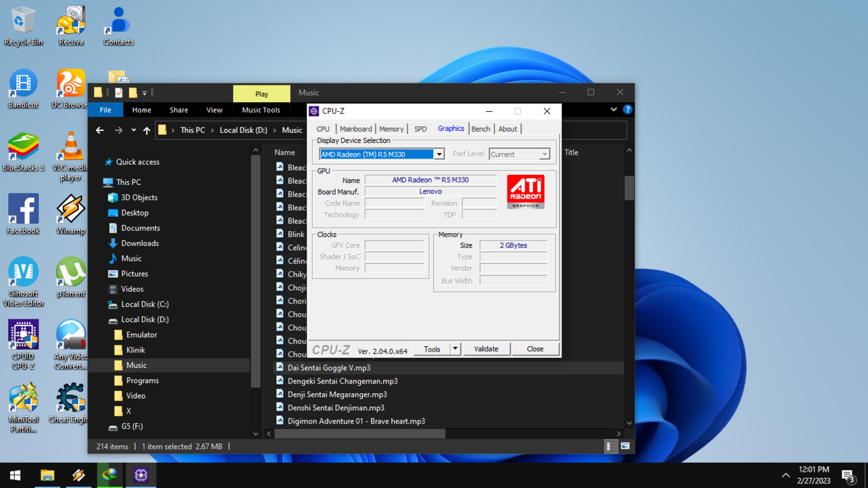Image resolution: width=868 pixels, height=488 pixels.
Task: Click the ATI Radeon Graphics logo
Action: pos(526,192)
